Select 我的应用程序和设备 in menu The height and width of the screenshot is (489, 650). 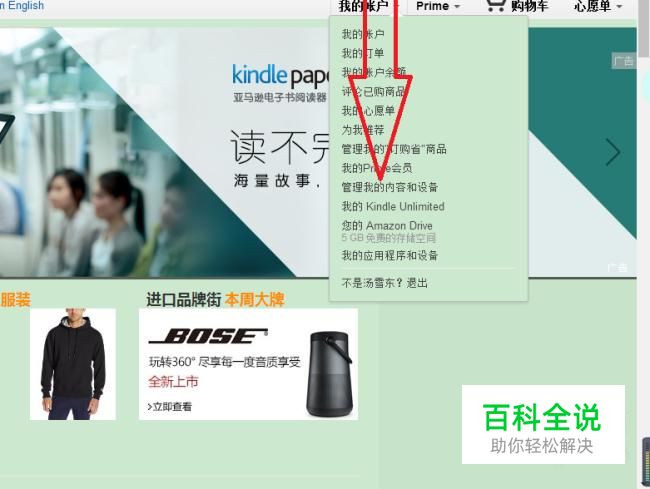[390, 255]
